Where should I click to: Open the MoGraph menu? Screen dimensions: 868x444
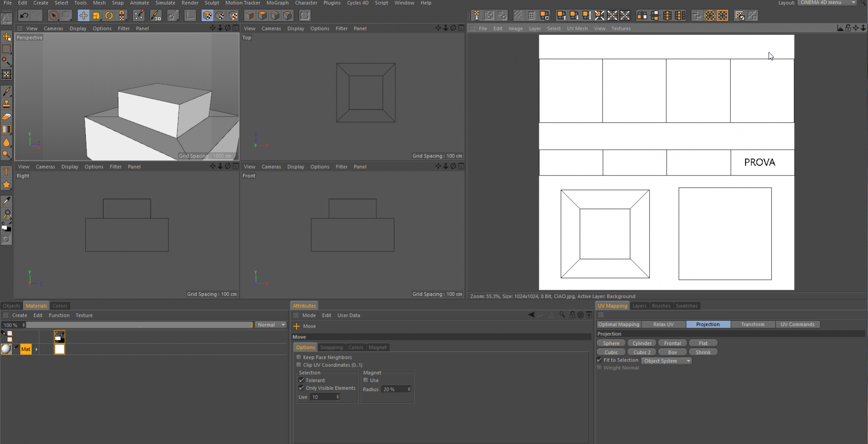[277, 3]
